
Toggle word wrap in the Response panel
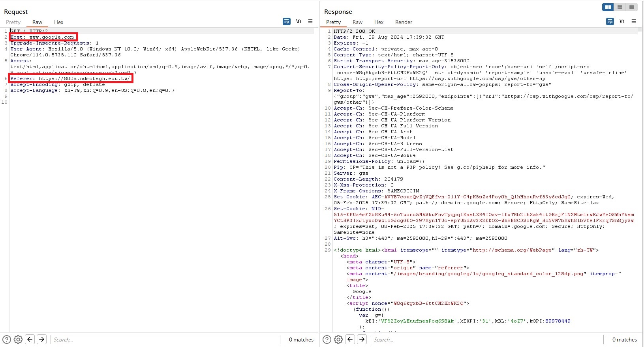tap(610, 22)
